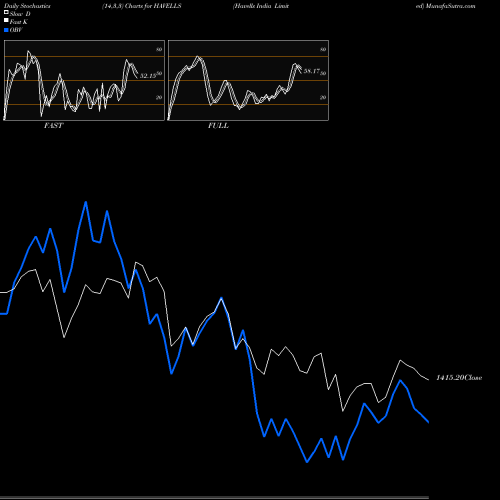Click the 20 level label in FULL chart

click(x=323, y=97)
